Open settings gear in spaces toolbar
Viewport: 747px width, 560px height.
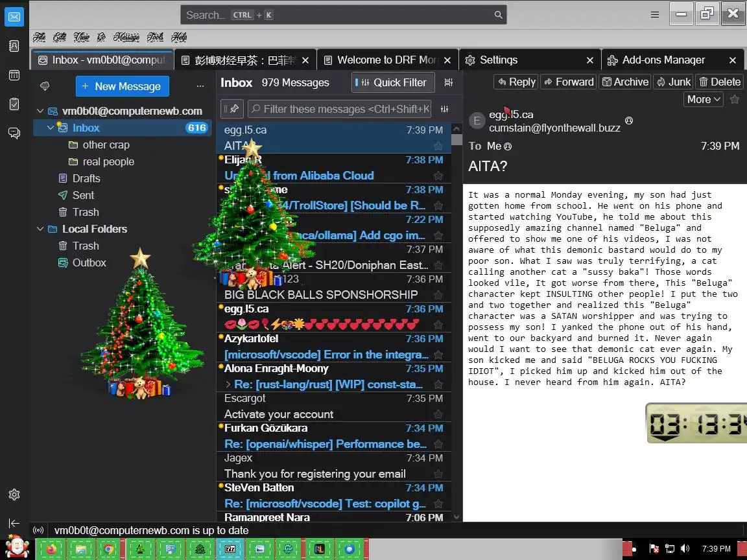click(14, 495)
